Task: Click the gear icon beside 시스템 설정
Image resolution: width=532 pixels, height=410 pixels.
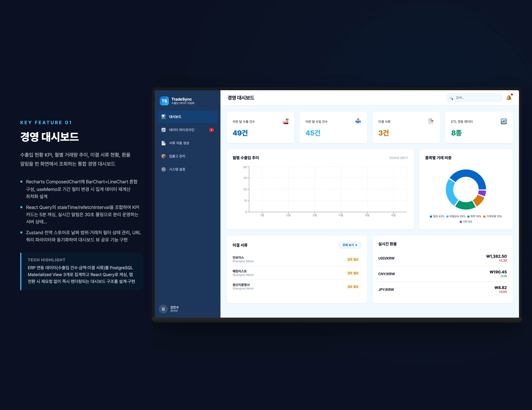Action: click(x=163, y=169)
